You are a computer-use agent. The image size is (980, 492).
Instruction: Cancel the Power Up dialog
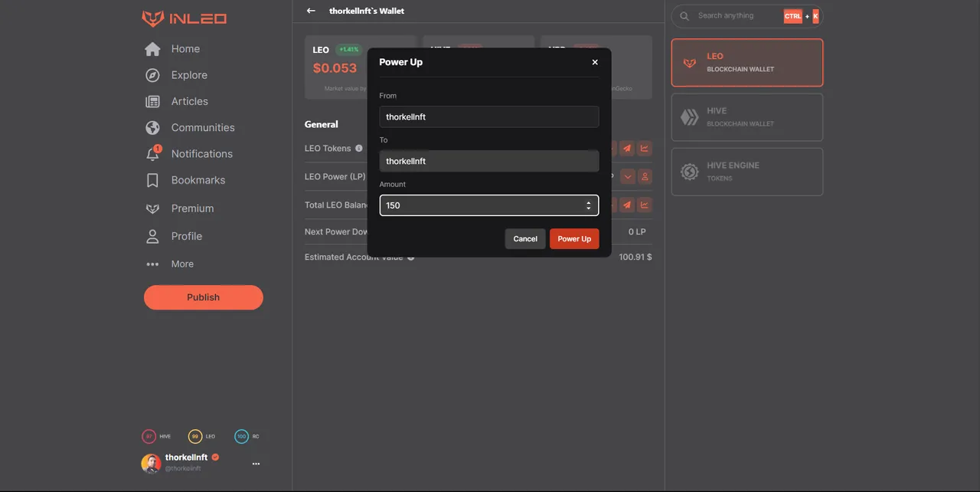pyautogui.click(x=525, y=238)
